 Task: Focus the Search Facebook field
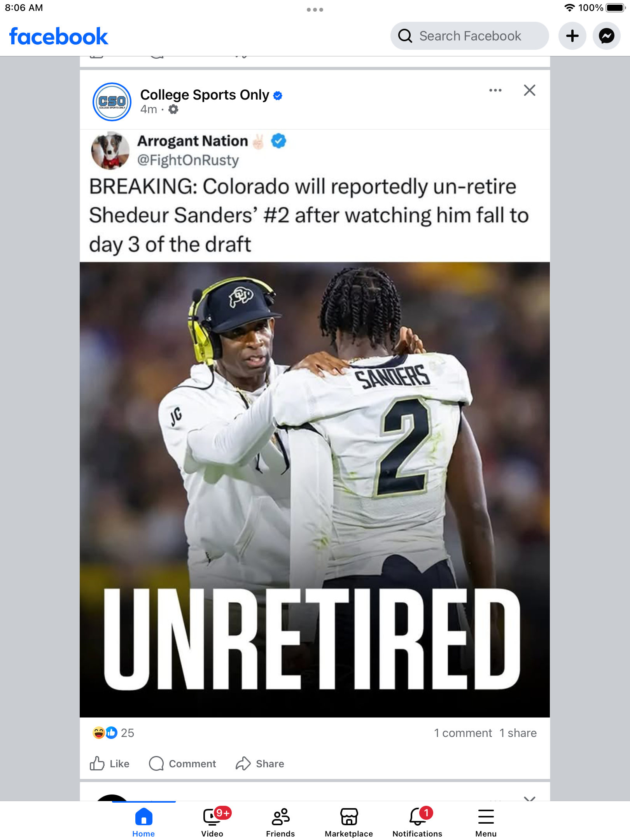[x=470, y=36]
